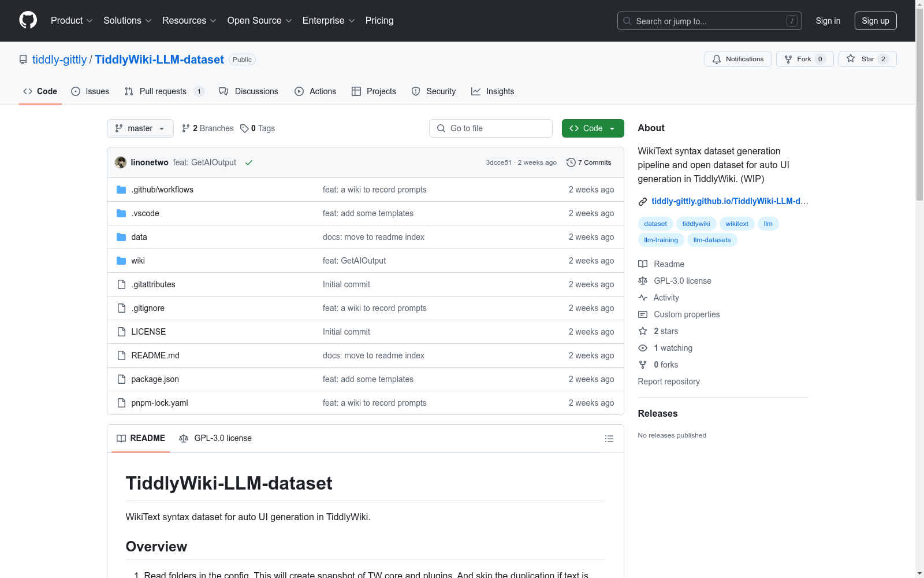Select the Code tab
The image size is (924, 578).
pyautogui.click(x=40, y=91)
